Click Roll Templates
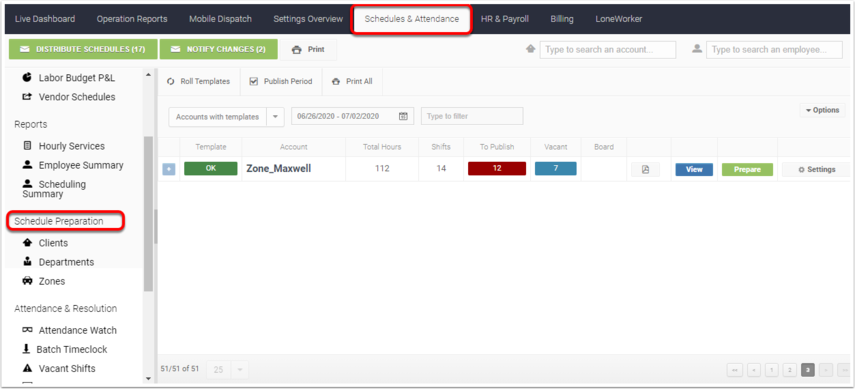The image size is (855, 389). [x=199, y=81]
